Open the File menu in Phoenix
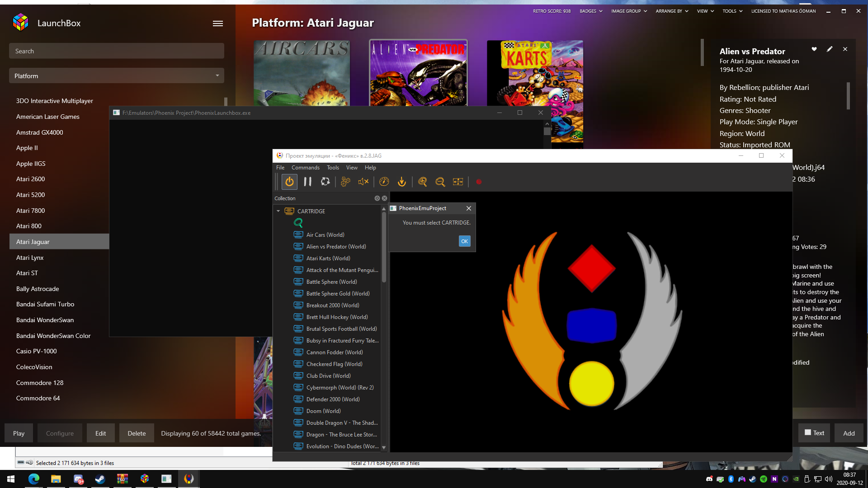Image resolution: width=868 pixels, height=488 pixels. point(280,168)
